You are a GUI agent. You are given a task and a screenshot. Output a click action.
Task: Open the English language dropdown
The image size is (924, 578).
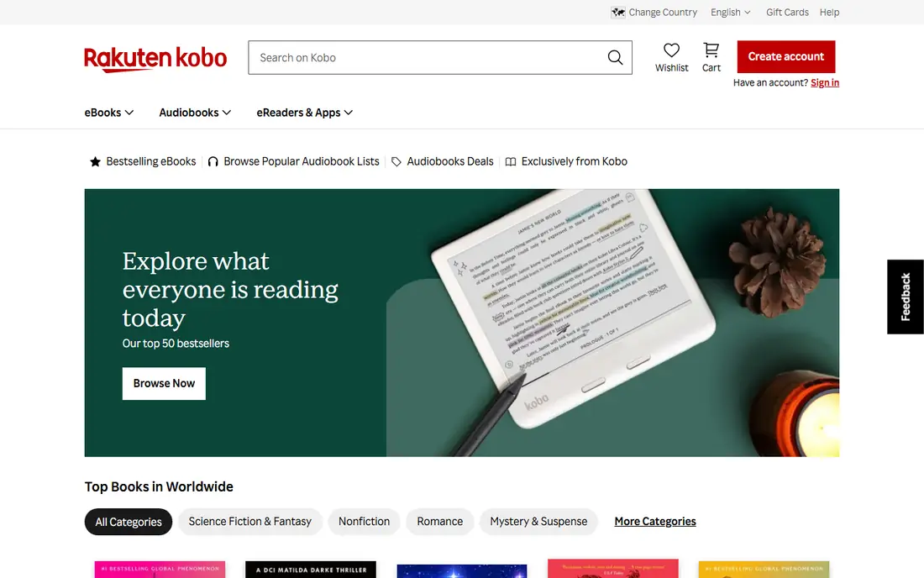[731, 13]
